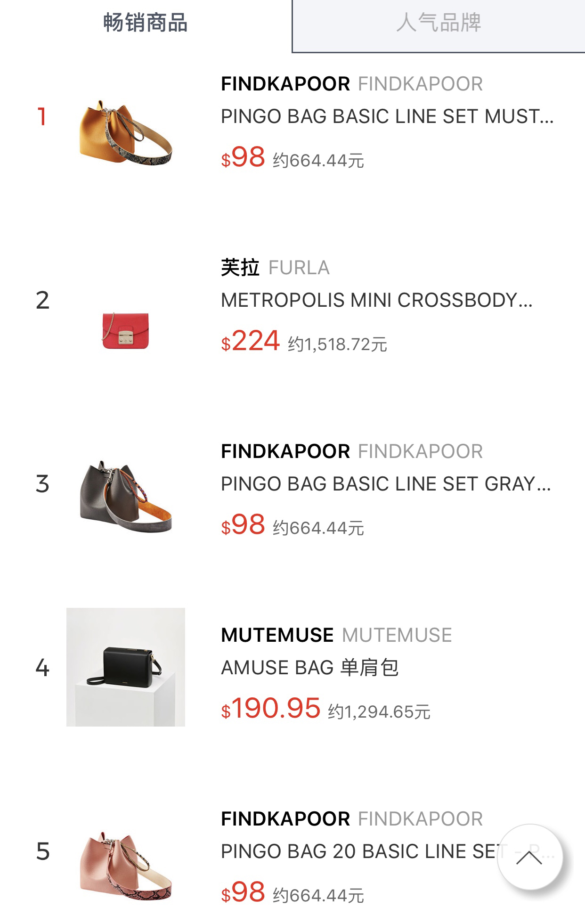The height and width of the screenshot is (924, 585).
Task: Tap the AMUSE BAG 单肩包 title
Action: [x=309, y=668]
